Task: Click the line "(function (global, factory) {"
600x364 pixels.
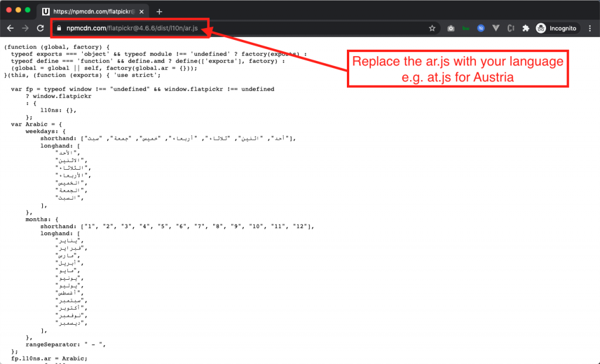Action: click(x=57, y=47)
